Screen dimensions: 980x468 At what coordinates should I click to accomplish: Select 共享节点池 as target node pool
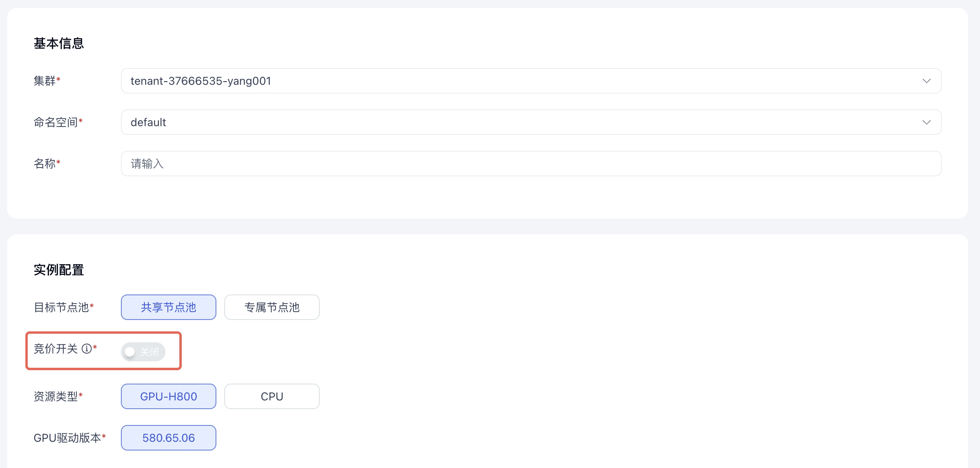(169, 307)
